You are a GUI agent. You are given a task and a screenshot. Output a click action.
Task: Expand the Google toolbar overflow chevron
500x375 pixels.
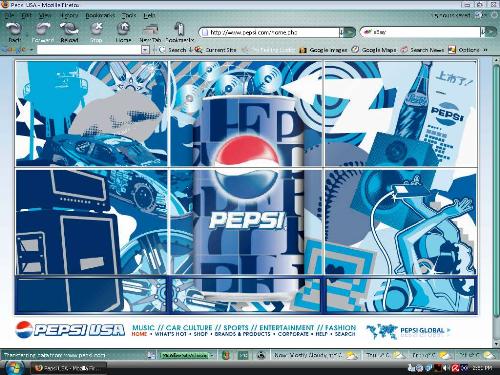(x=486, y=50)
